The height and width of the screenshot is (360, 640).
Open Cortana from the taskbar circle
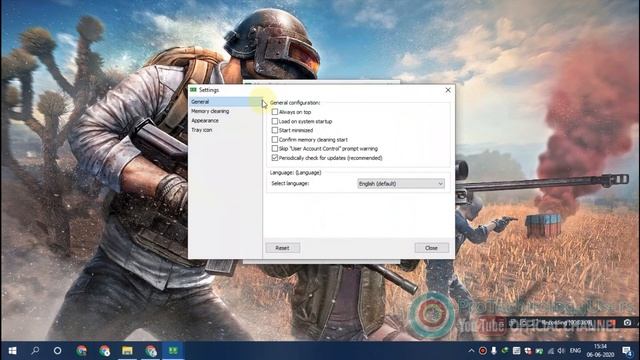58,351
